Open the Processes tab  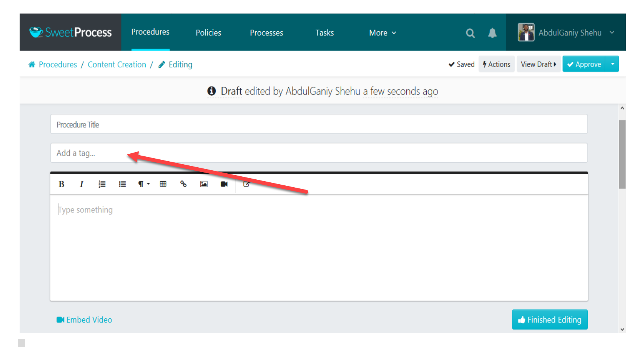(x=266, y=33)
